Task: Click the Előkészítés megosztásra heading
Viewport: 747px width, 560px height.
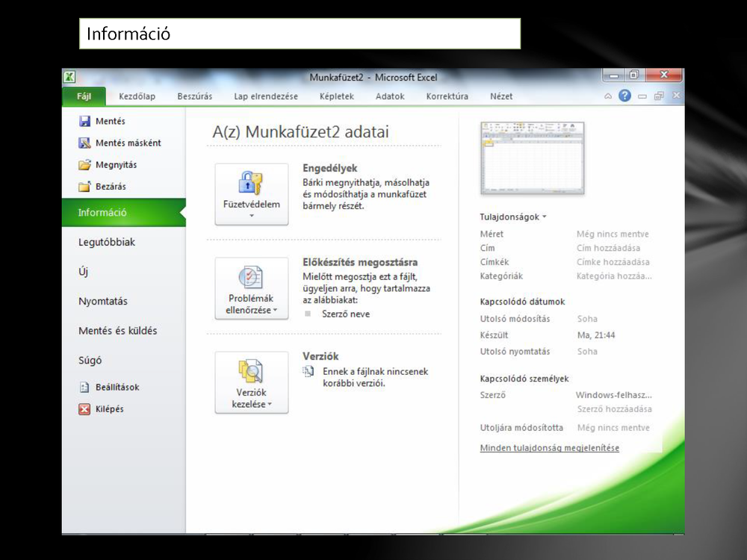Action: (x=360, y=262)
